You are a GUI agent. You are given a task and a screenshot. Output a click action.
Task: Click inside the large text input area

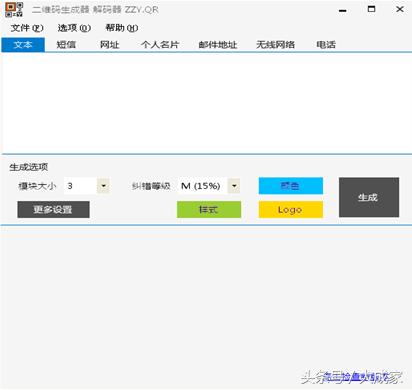click(207, 103)
